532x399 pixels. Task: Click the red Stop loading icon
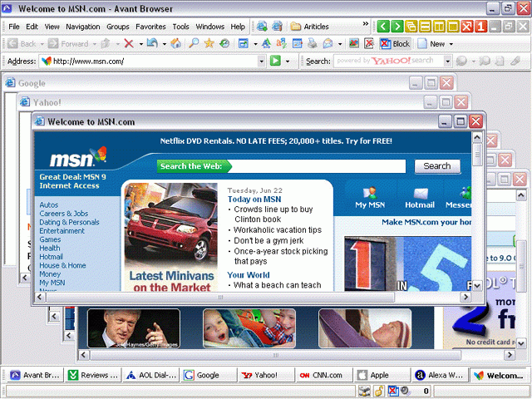[129, 43]
